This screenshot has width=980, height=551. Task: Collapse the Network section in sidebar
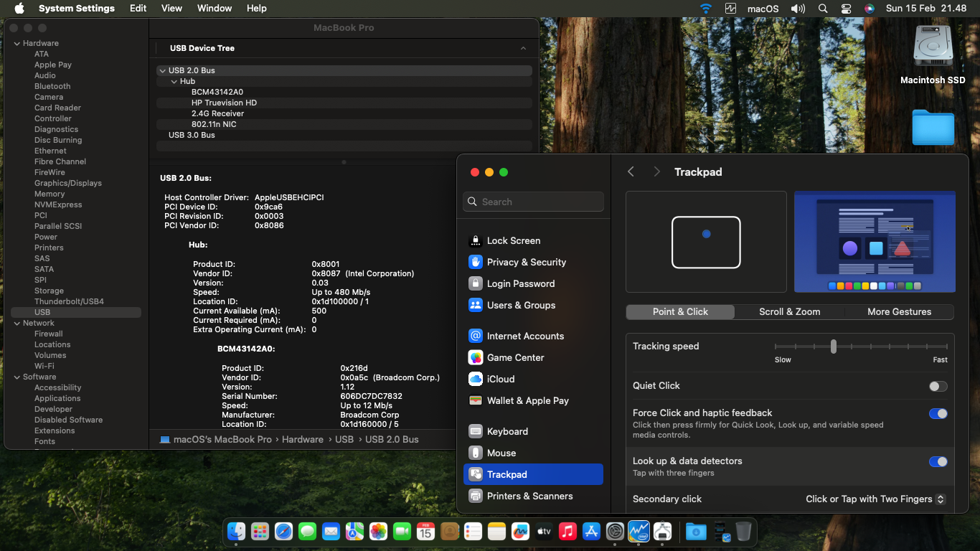pyautogui.click(x=17, y=323)
